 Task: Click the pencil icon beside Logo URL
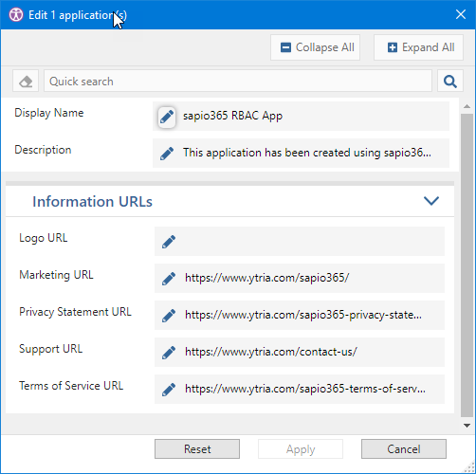tap(169, 242)
